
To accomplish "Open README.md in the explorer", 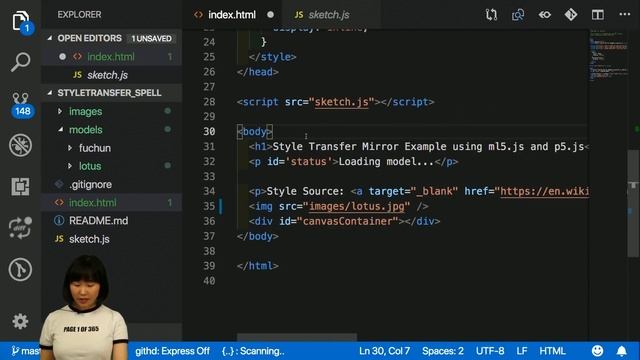I will click(98, 221).
